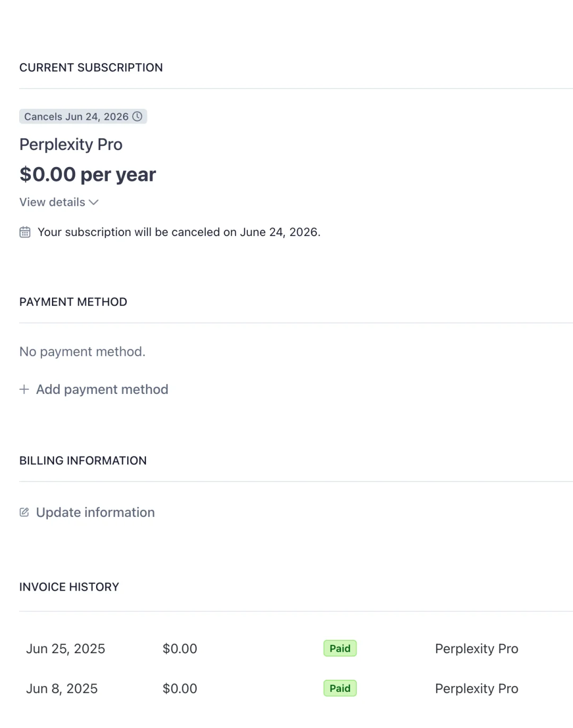
Task: Click Perplexity Pro in the Jun 8 invoice row
Action: (476, 688)
